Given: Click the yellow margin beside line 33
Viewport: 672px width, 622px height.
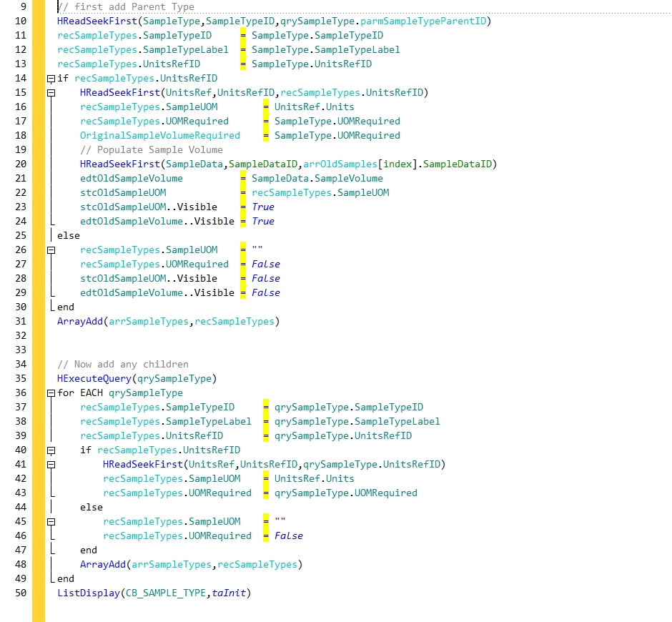Looking at the screenshot, I should [x=38, y=350].
